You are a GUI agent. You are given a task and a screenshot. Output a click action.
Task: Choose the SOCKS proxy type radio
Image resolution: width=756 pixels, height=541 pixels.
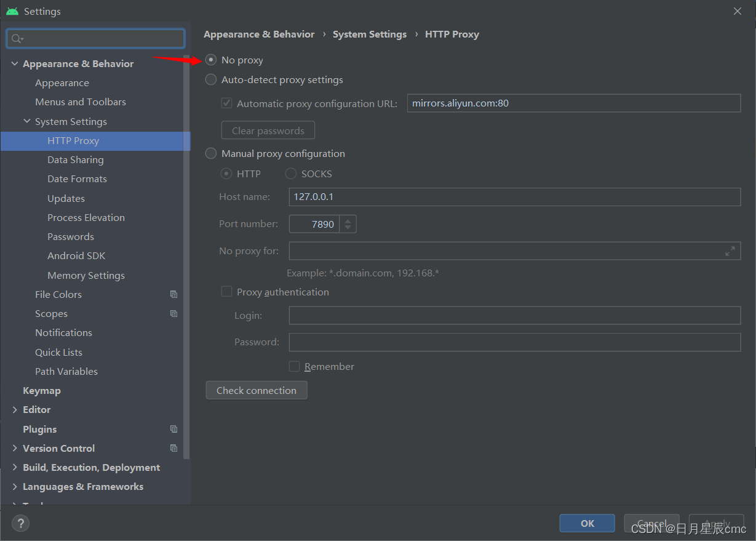pyautogui.click(x=291, y=174)
